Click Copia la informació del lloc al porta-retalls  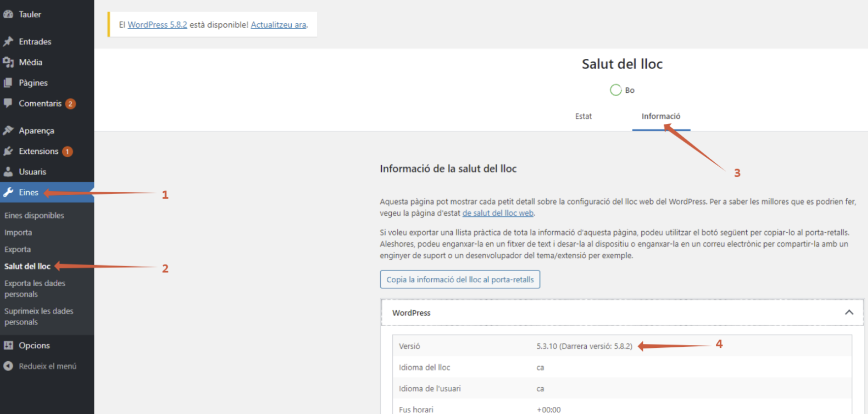point(460,280)
